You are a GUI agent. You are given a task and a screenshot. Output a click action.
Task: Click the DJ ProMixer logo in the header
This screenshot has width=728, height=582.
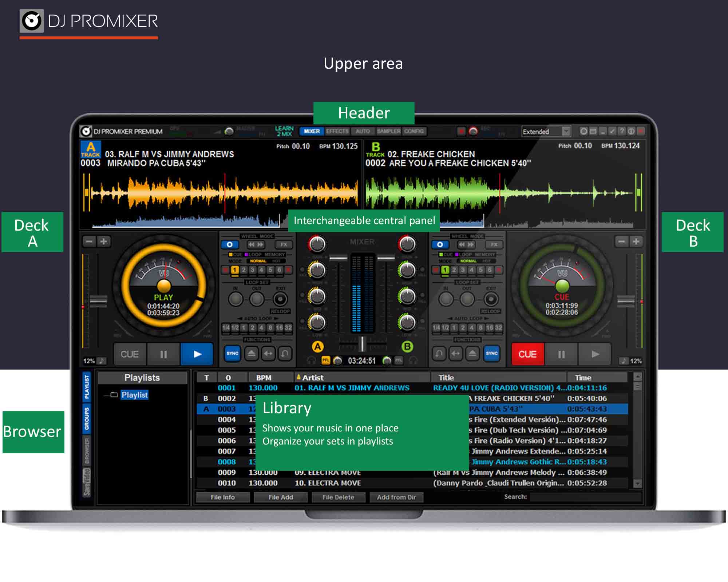(x=85, y=132)
